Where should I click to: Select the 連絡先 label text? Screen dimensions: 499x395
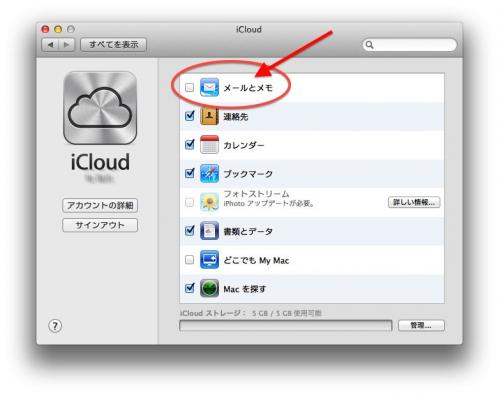click(x=236, y=117)
